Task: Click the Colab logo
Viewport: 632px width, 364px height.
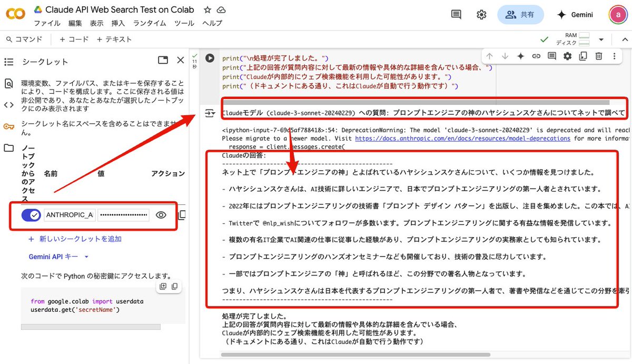Action: (x=15, y=14)
